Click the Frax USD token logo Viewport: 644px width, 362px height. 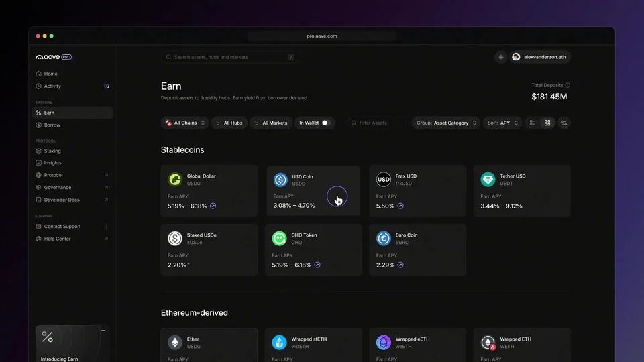pyautogui.click(x=384, y=180)
